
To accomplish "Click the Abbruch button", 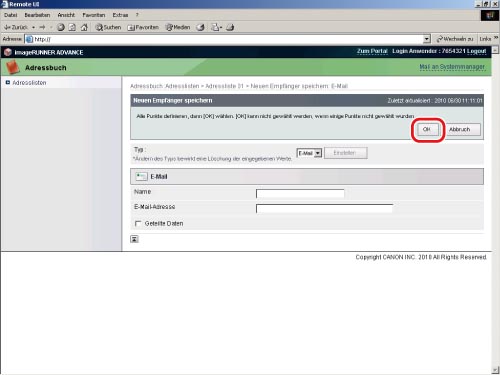I will click(x=463, y=129).
